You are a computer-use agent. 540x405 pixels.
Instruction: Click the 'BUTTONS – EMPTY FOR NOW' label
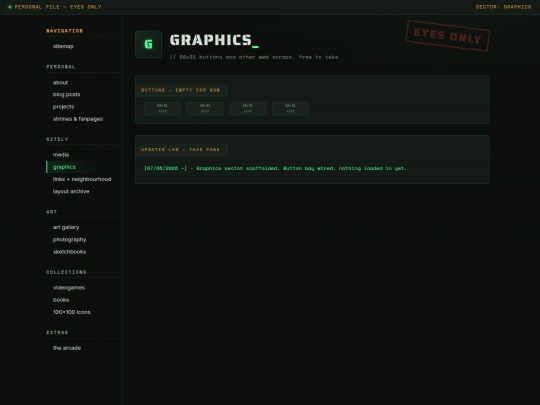point(180,90)
